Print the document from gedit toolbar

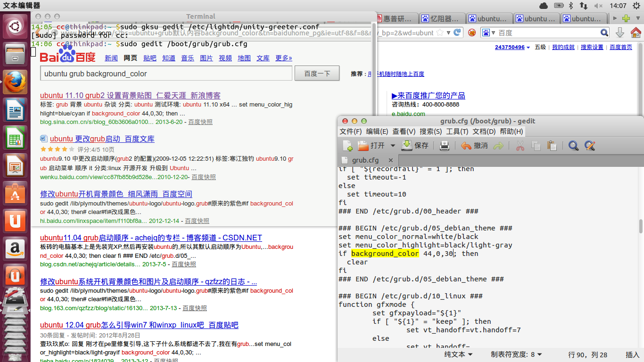coord(444,146)
